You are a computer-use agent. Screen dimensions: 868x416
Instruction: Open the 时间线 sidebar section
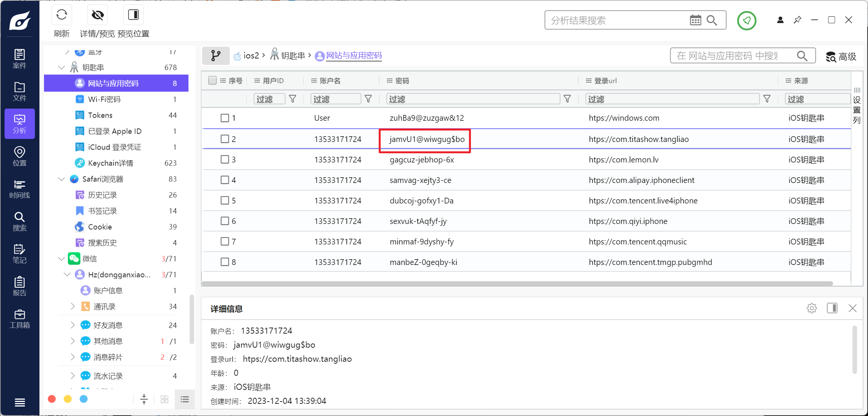pyautogui.click(x=19, y=189)
